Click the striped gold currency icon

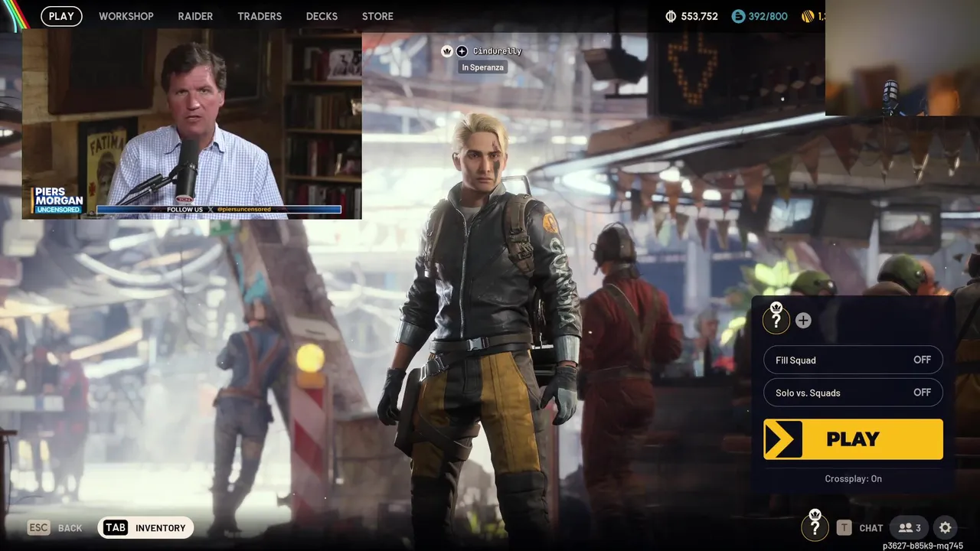point(808,16)
